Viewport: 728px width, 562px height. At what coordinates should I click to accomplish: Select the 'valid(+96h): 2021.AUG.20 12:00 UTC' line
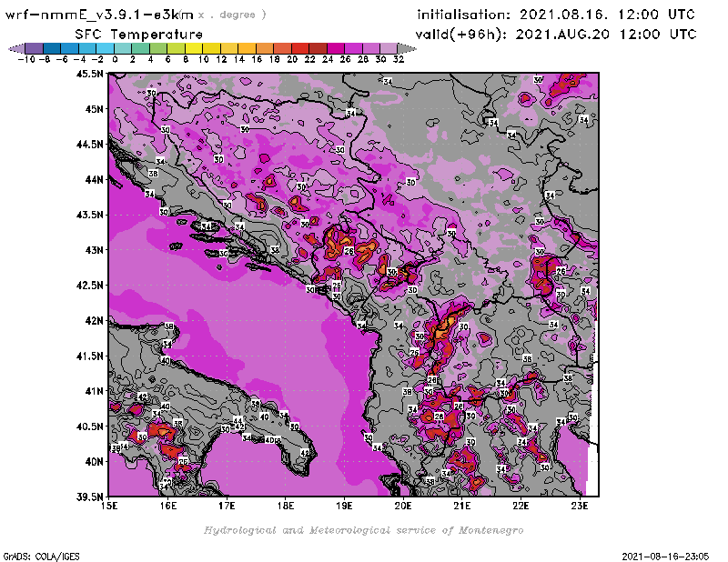[556, 34]
